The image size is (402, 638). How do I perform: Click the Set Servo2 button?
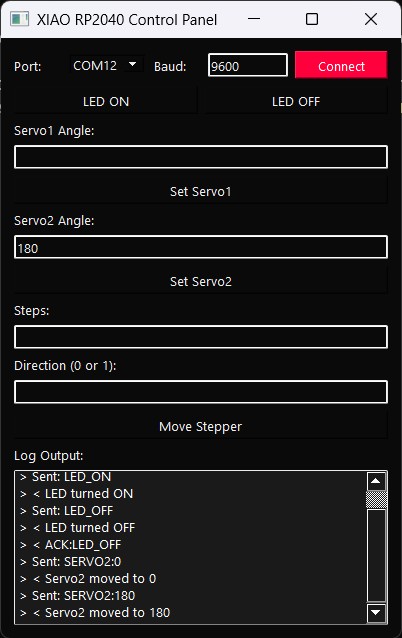coord(201,281)
